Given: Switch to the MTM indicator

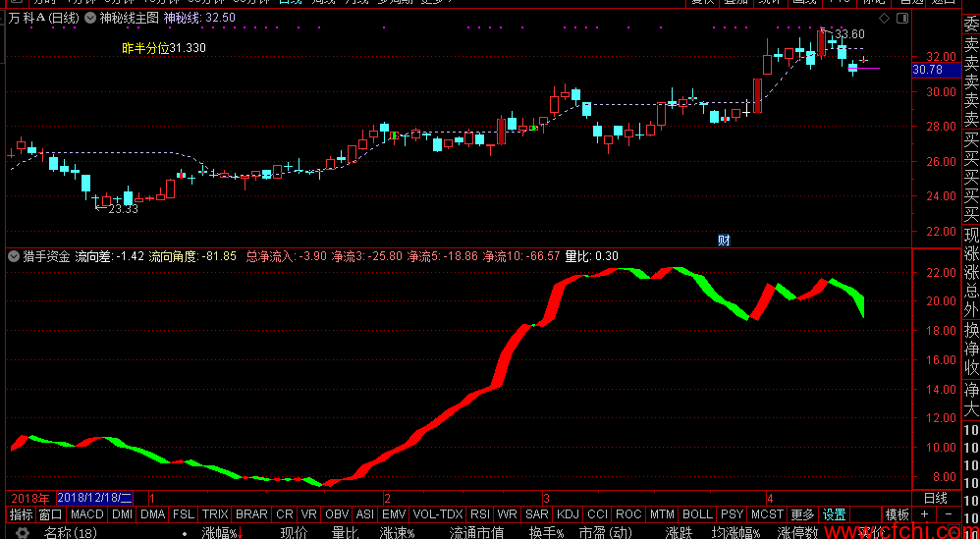Looking at the screenshot, I should [x=662, y=514].
